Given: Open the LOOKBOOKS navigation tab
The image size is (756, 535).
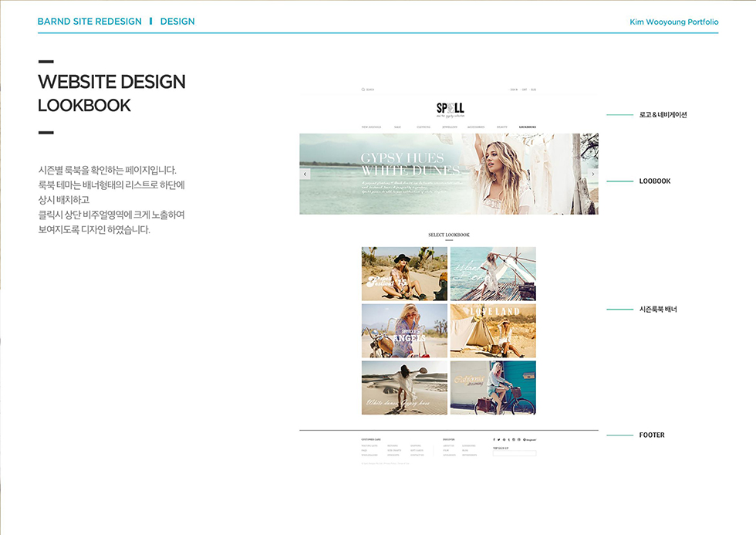Looking at the screenshot, I should (528, 127).
